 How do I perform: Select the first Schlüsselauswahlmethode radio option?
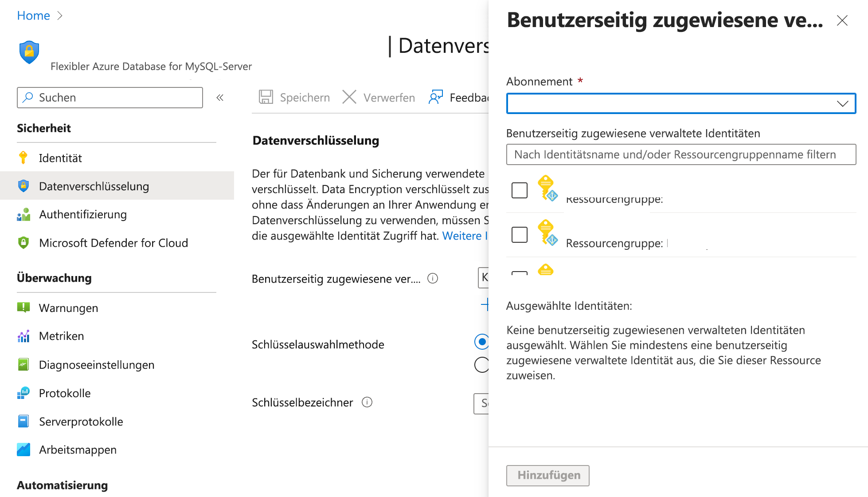pos(481,343)
